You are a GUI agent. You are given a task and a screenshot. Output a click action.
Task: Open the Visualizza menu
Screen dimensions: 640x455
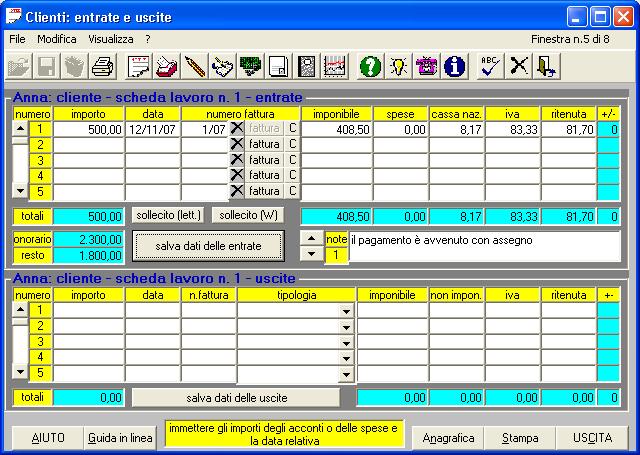click(x=110, y=38)
